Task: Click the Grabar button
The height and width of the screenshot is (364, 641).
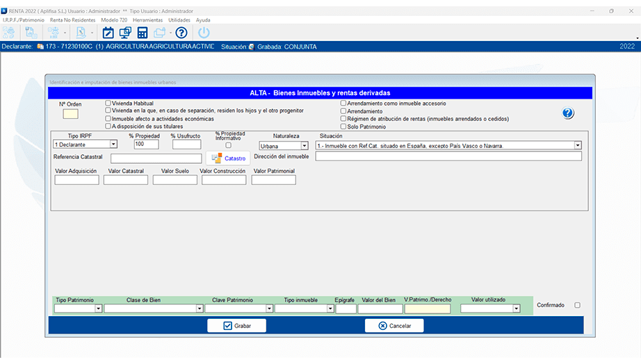Action: point(236,326)
